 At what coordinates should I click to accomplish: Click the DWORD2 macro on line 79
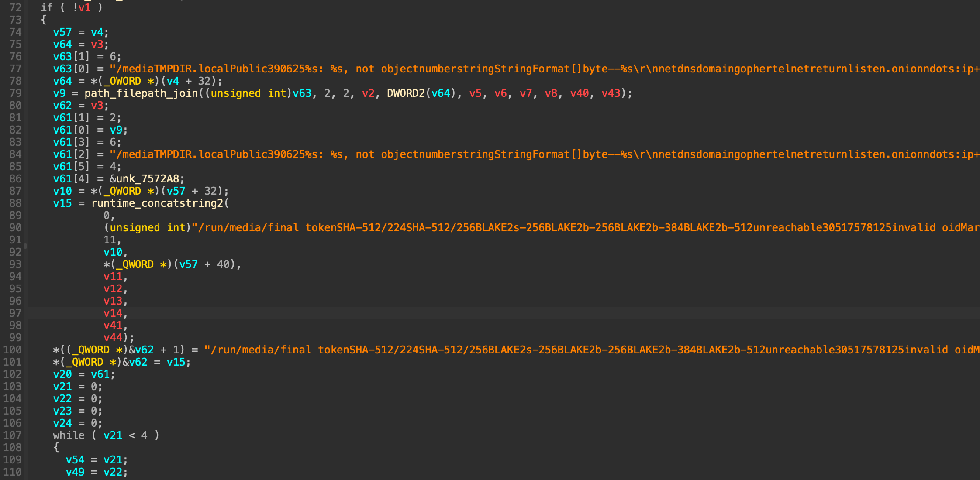(x=405, y=93)
